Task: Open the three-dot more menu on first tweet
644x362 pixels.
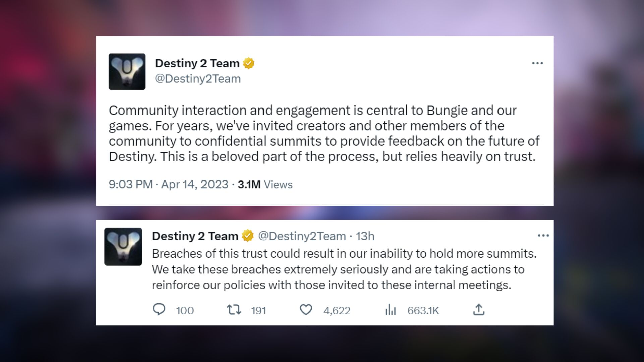Action: [537, 63]
